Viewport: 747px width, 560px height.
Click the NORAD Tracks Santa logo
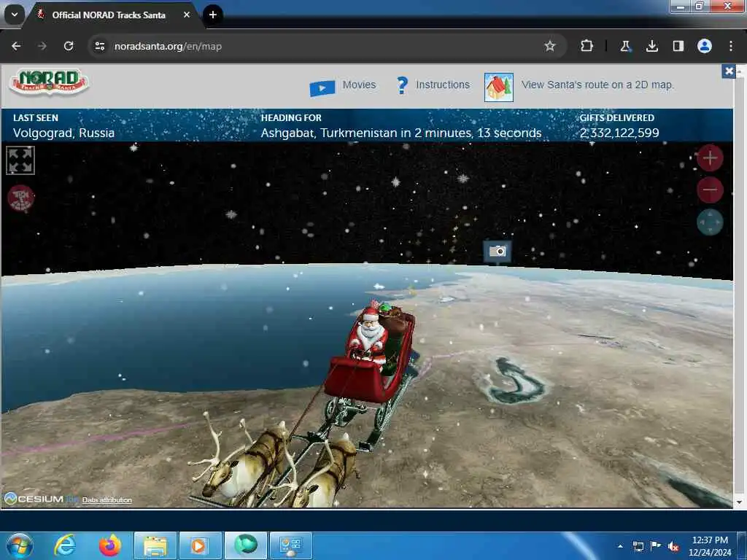(x=49, y=82)
